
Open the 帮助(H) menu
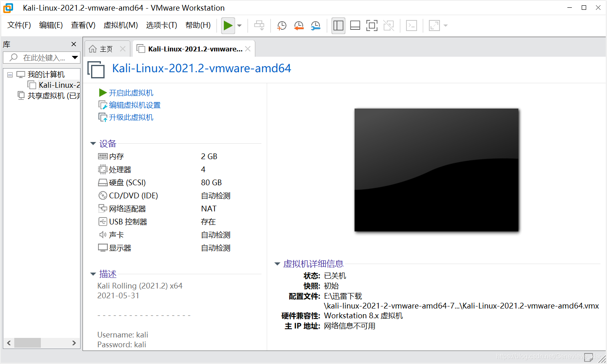point(198,25)
